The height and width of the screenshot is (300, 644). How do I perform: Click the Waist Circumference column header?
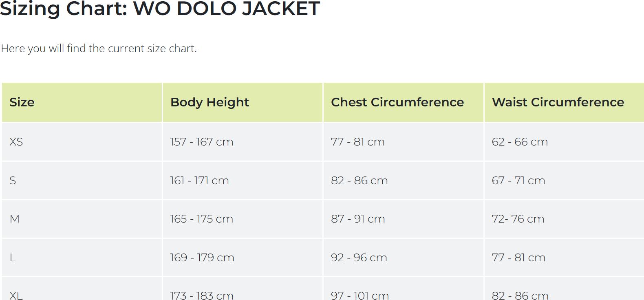coord(558,102)
